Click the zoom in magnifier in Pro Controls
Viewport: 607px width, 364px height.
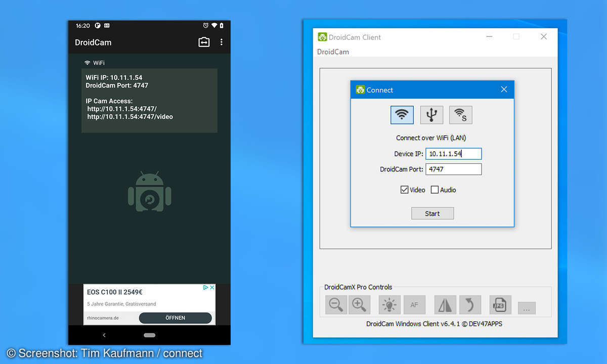359,305
